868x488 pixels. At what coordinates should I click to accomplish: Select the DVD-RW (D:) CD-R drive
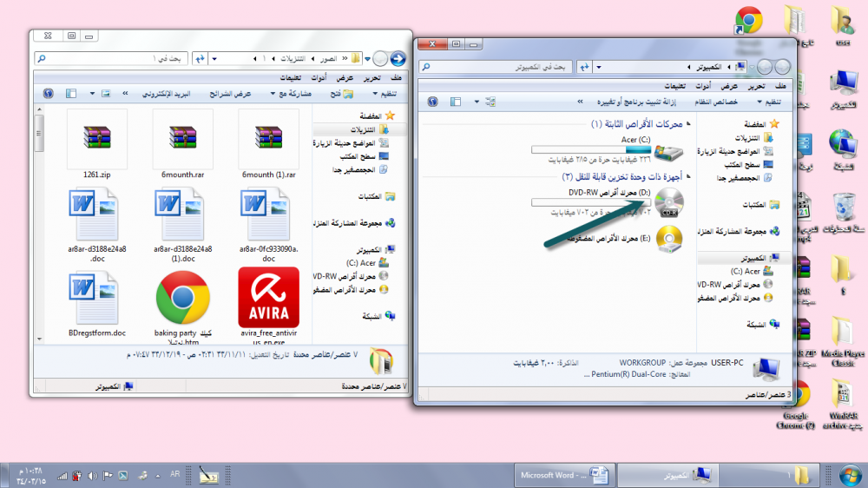pyautogui.click(x=667, y=202)
